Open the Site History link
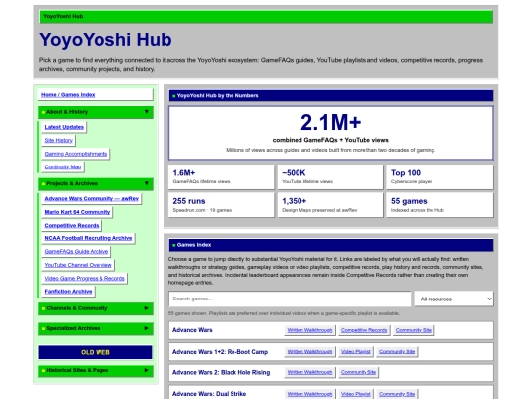The height and width of the screenshot is (399, 532). [x=59, y=141]
